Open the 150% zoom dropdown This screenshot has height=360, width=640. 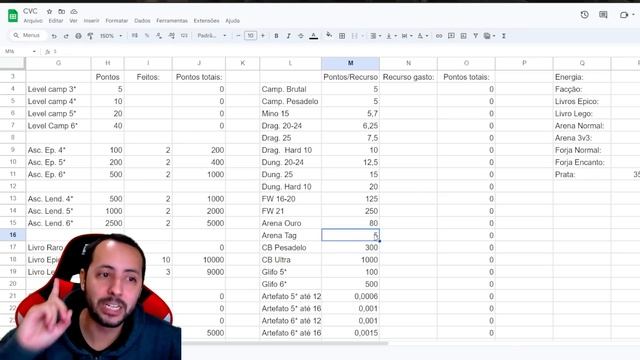tap(111, 36)
